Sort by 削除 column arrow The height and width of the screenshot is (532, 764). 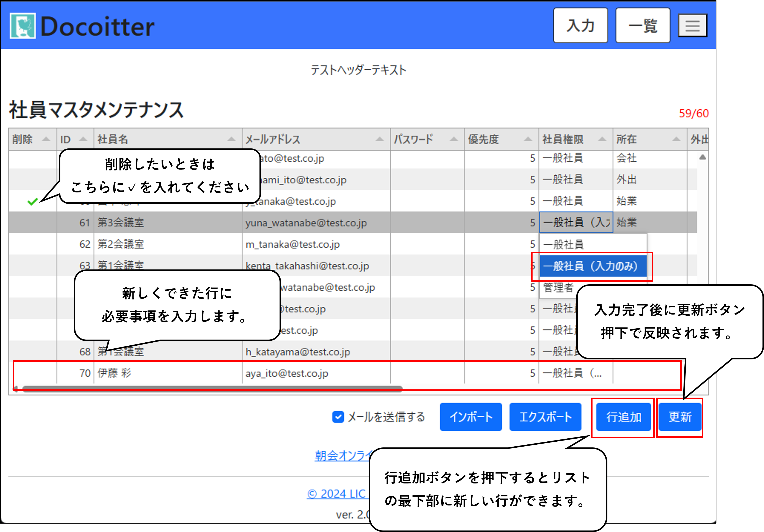(x=46, y=139)
